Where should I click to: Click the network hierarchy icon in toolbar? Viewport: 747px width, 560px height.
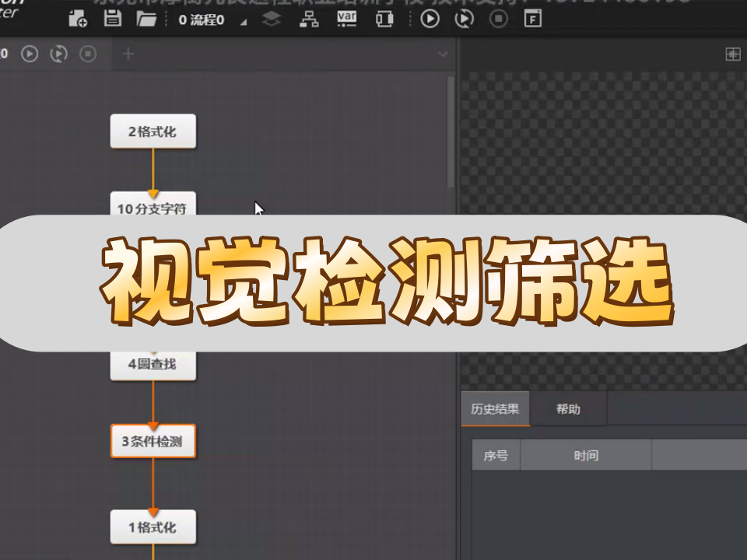coord(309,19)
